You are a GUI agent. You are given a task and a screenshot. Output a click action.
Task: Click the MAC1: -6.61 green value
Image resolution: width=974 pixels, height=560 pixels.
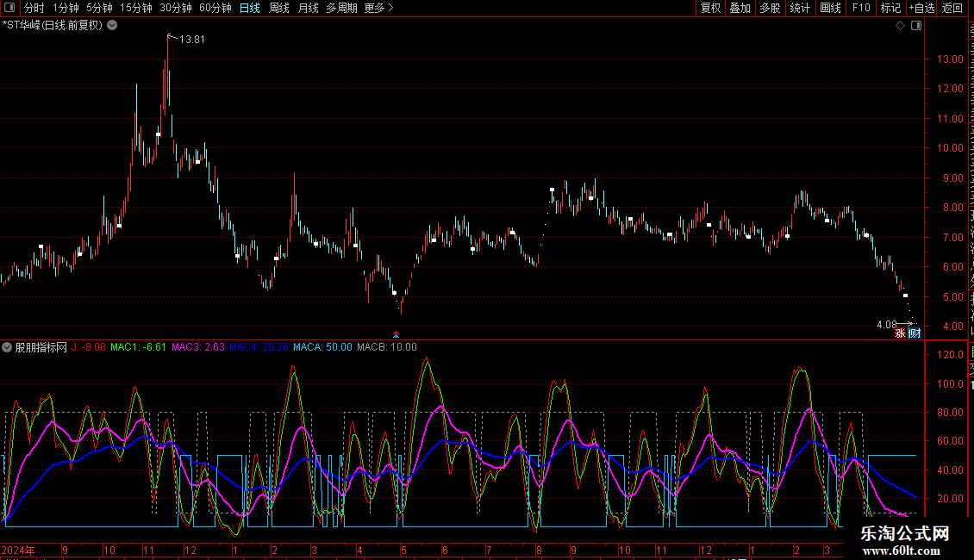(x=138, y=347)
